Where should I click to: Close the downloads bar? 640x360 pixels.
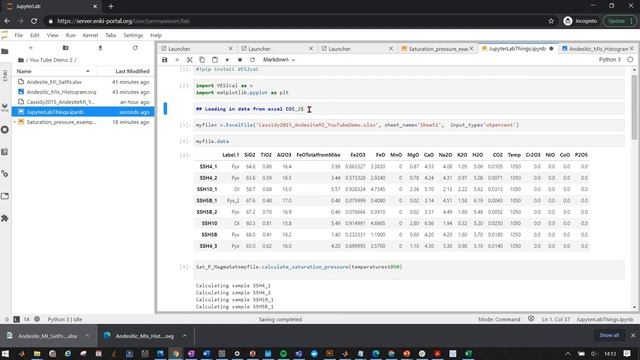tap(633, 335)
